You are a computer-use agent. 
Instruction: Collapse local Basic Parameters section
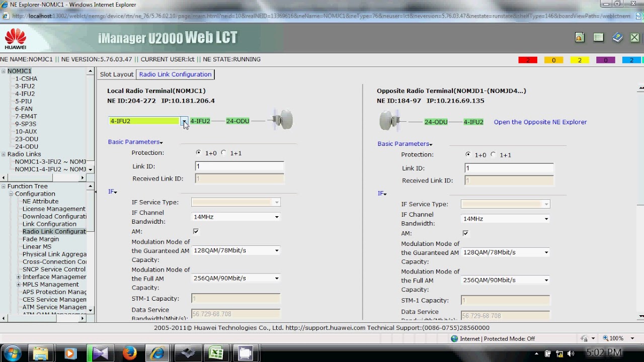135,142
